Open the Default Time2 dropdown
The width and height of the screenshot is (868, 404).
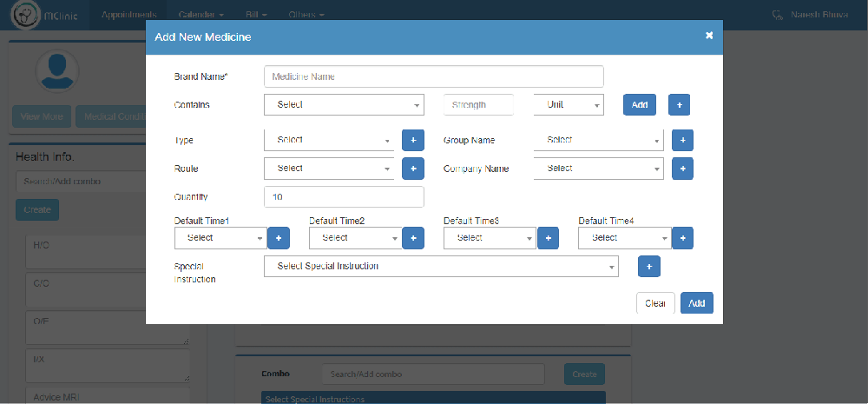(x=355, y=238)
